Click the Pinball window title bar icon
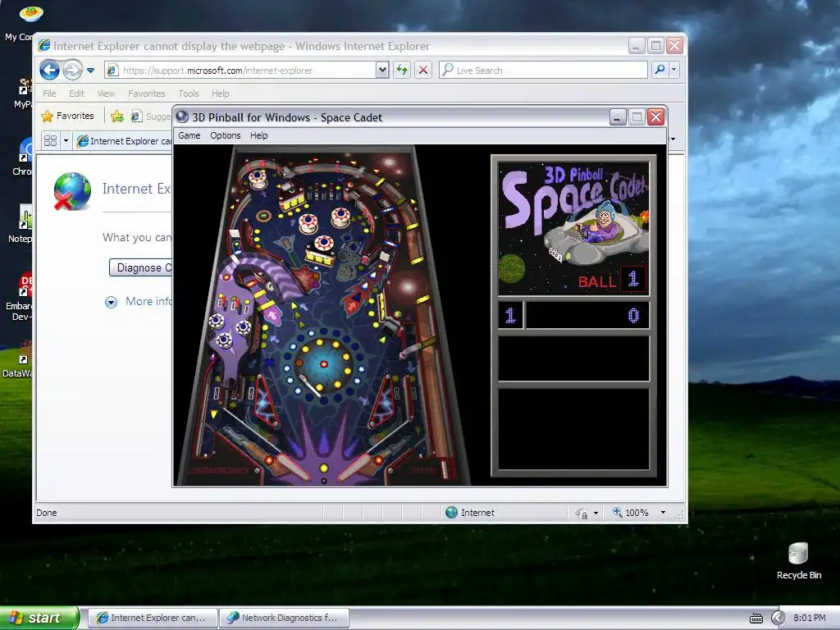Viewport: 840px width, 630px height. pyautogui.click(x=182, y=116)
